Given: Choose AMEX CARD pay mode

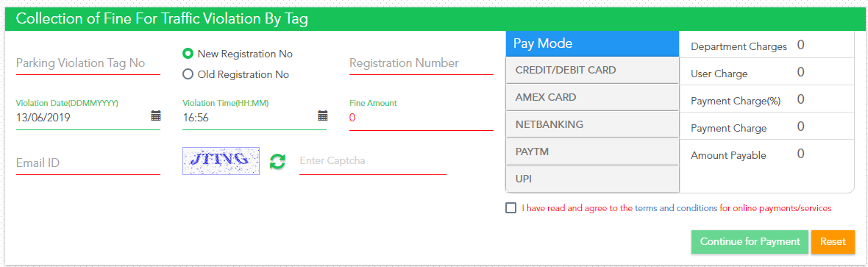Looking at the screenshot, I should tap(592, 97).
